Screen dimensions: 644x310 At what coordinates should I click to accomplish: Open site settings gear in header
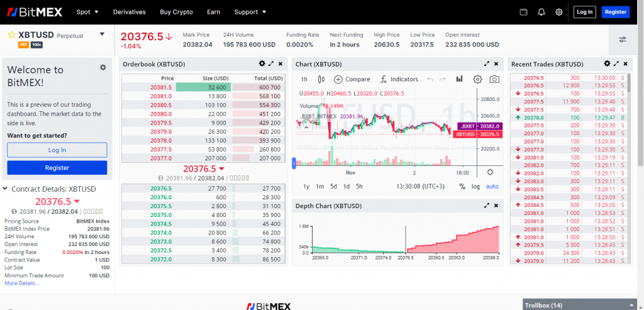(x=558, y=12)
